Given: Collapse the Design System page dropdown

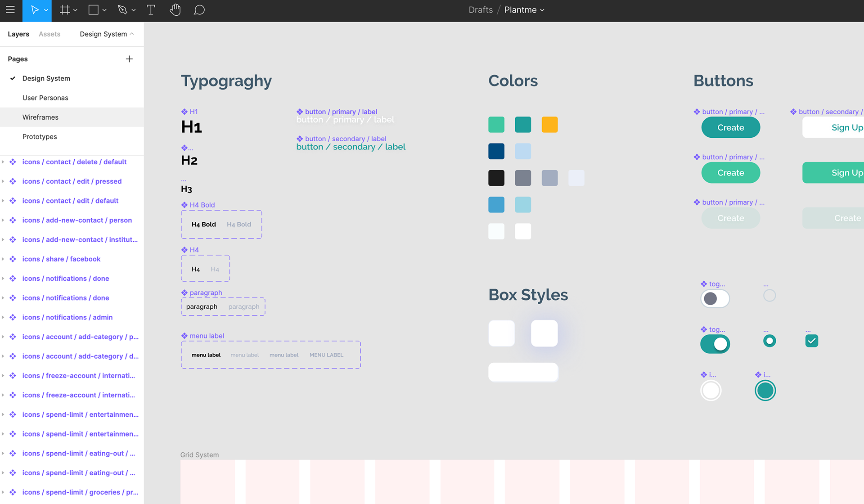Looking at the screenshot, I should pyautogui.click(x=107, y=34).
